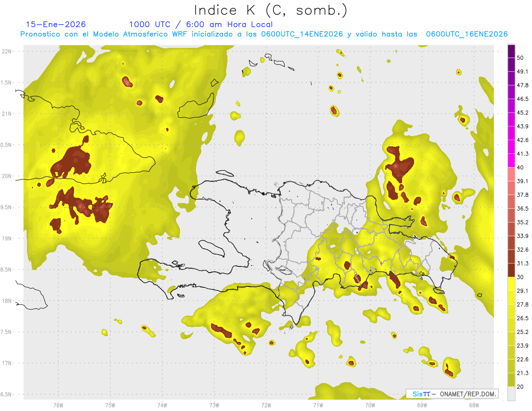Click the '69W' longitude label
Image resolution: width=532 pixels, height=411 pixels.
click(422, 405)
